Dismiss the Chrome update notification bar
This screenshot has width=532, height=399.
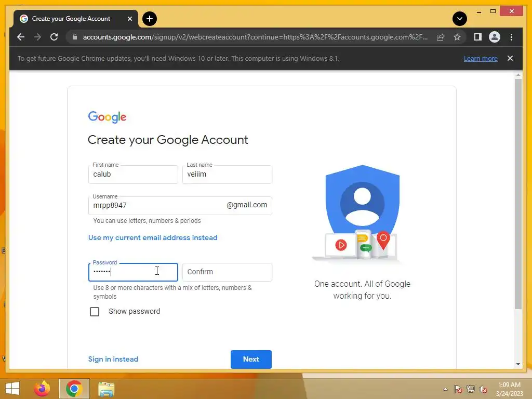[510, 58]
